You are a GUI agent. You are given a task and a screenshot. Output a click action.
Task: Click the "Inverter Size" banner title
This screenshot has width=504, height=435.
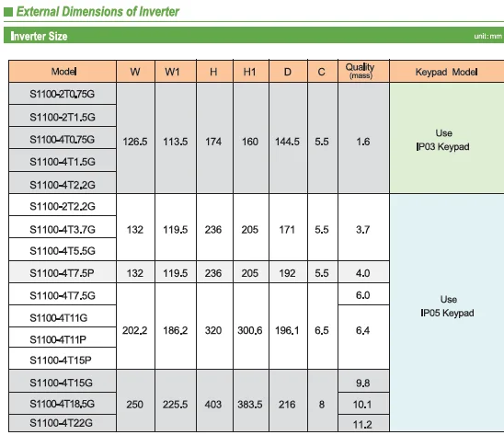pyautogui.click(x=39, y=36)
